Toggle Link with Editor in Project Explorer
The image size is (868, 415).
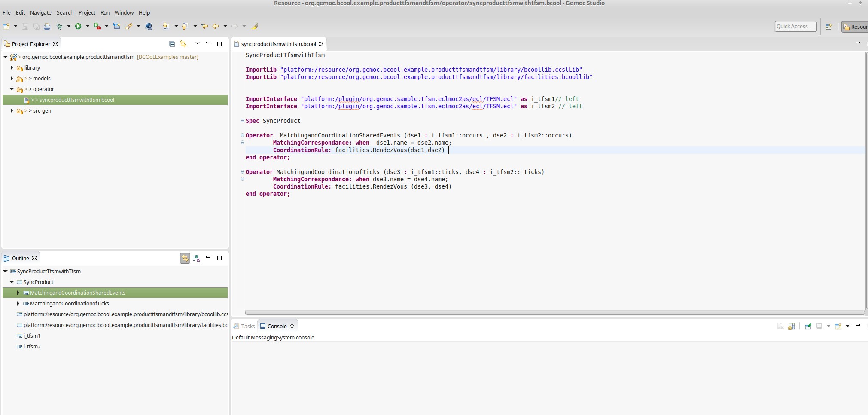183,44
